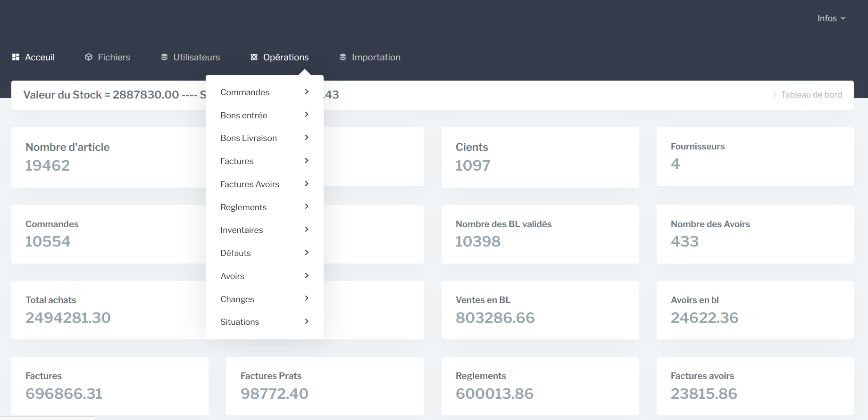Select Inventaires from the dropdown menu

click(242, 230)
